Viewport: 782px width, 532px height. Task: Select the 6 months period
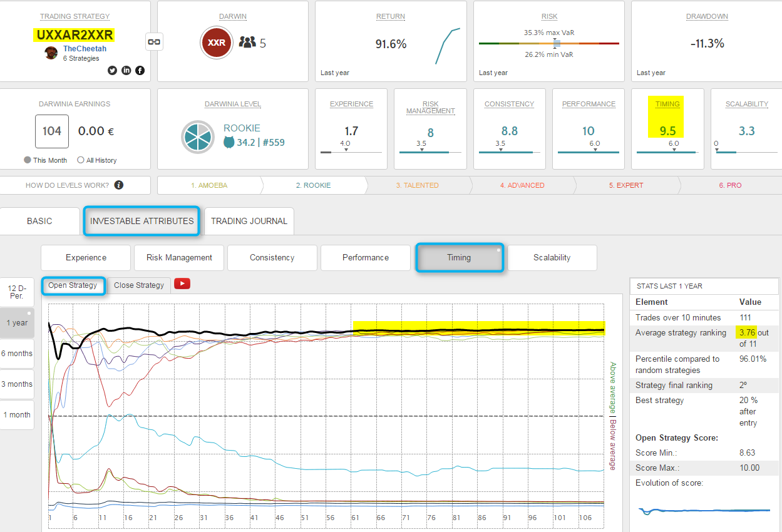coord(17,354)
